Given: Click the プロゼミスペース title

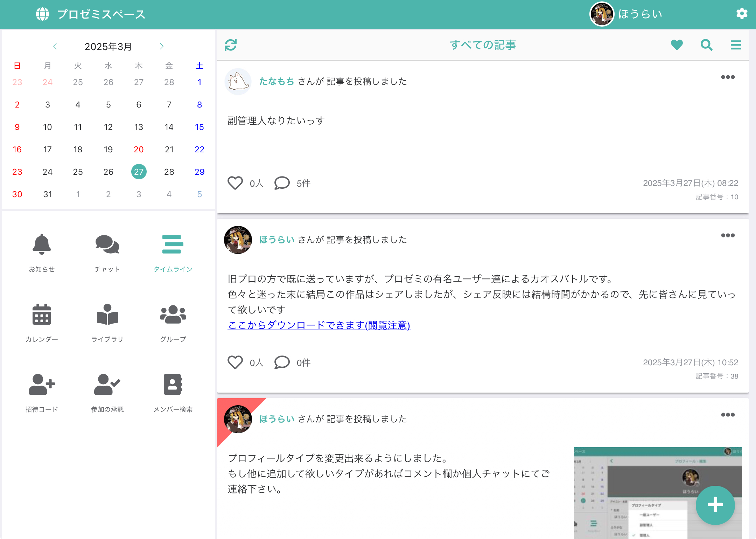Looking at the screenshot, I should click(x=101, y=14).
